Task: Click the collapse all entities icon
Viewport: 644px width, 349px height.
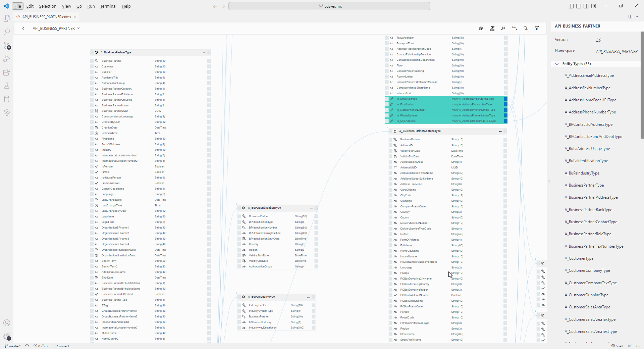Action: pos(481,29)
